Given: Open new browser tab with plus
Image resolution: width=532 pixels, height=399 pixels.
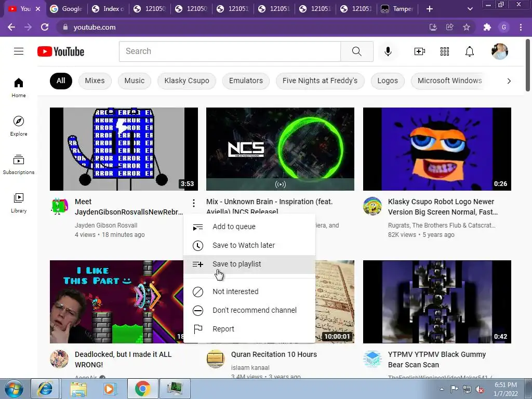Looking at the screenshot, I should point(430,9).
